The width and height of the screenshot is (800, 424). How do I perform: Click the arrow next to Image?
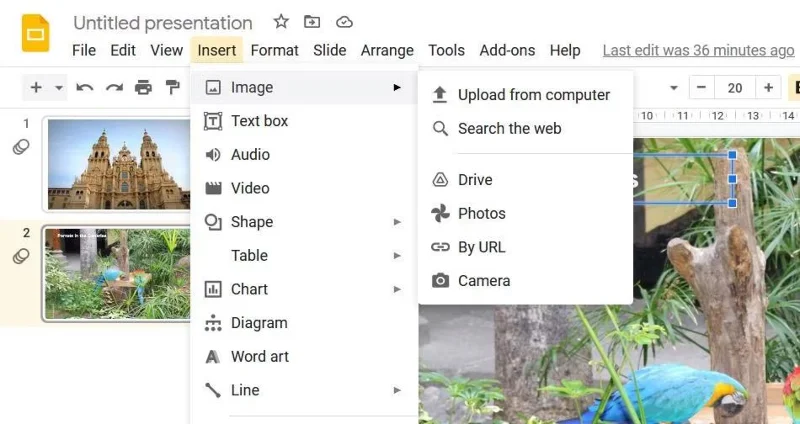pyautogui.click(x=397, y=87)
